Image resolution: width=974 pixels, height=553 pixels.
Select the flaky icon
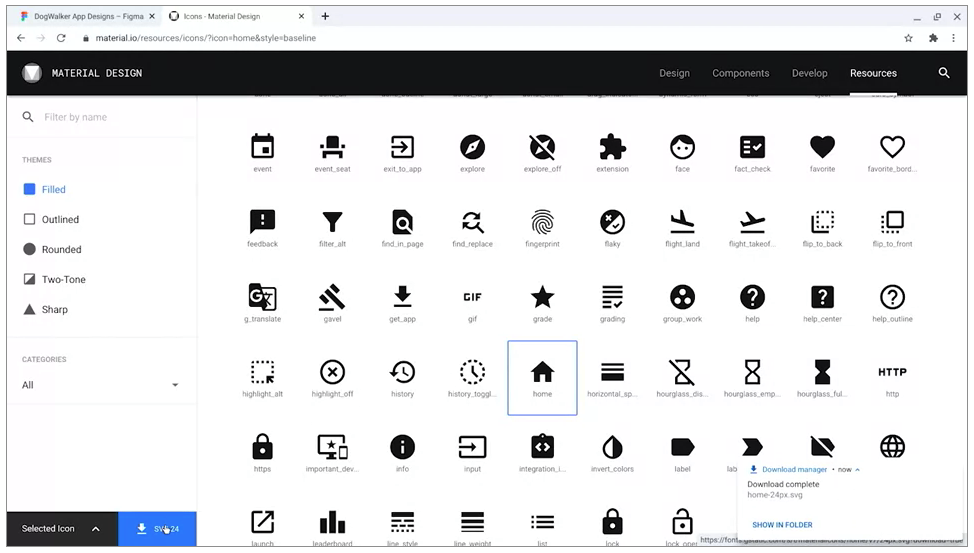point(612,222)
